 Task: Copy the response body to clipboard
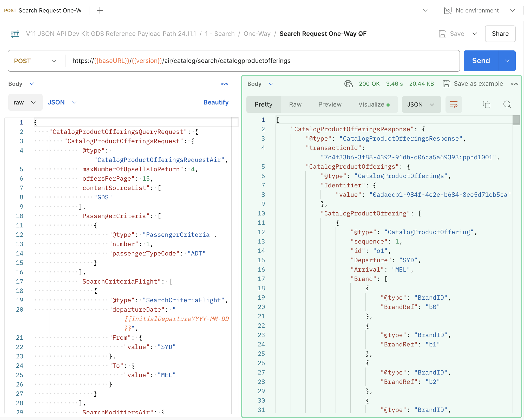click(486, 104)
